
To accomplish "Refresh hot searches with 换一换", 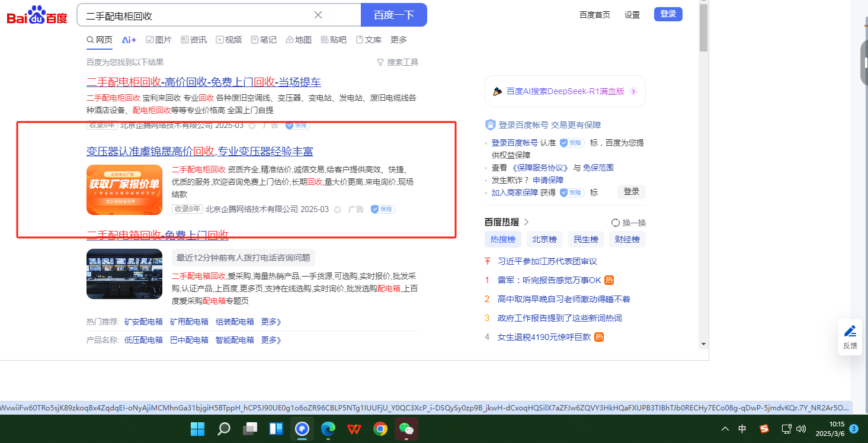I will coord(629,223).
